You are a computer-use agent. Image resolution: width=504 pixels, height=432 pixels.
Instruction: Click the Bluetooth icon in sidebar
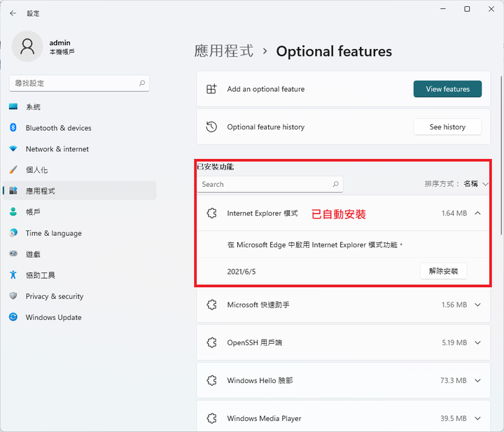point(13,127)
